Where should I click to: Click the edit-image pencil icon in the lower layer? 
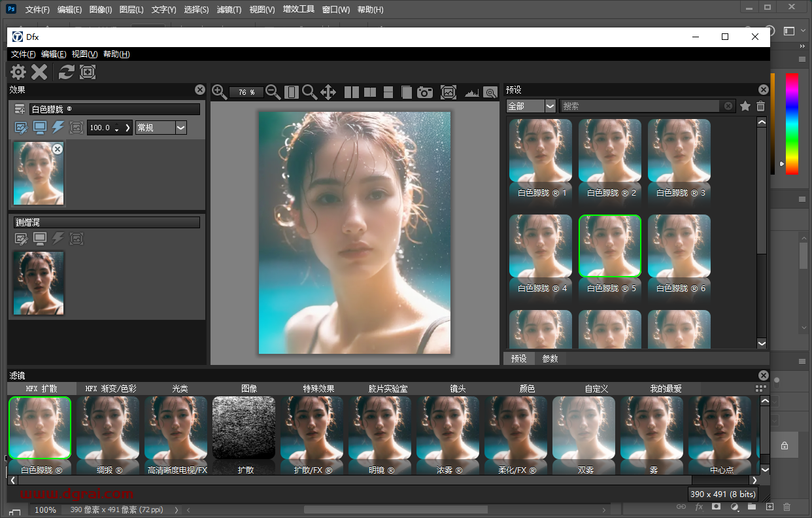(22, 239)
